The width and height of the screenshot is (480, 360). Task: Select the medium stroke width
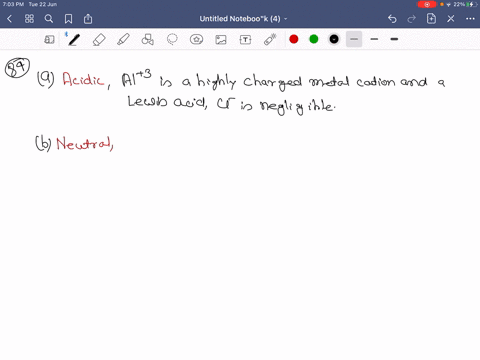click(374, 39)
